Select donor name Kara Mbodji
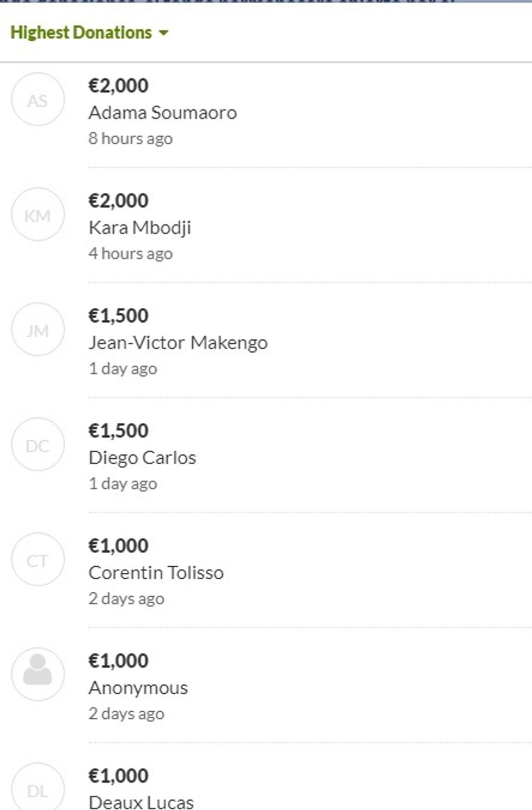 [x=140, y=227]
